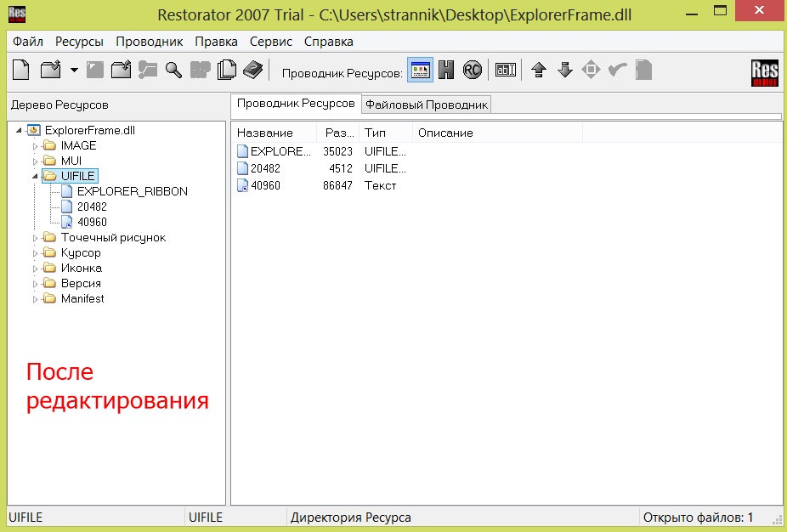This screenshot has height=532, width=787.
Task: Click the move resource up arrow icon
Action: [538, 71]
